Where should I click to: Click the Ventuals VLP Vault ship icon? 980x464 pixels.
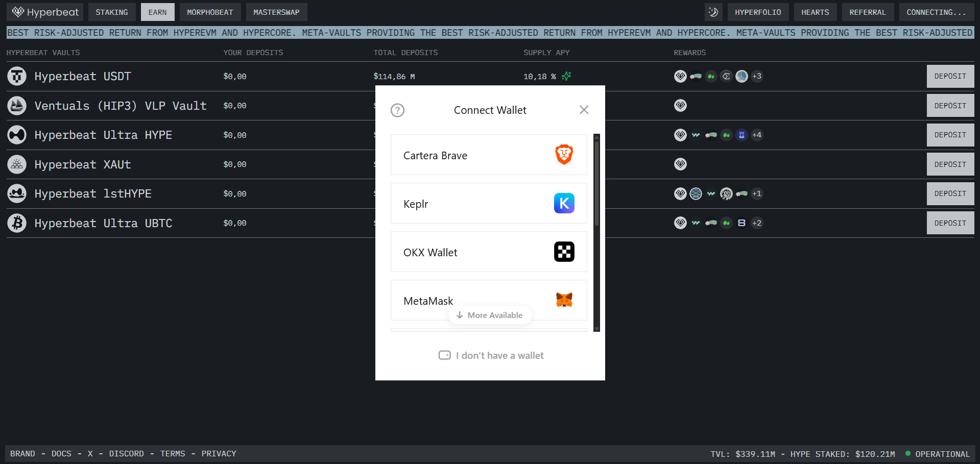[x=17, y=106]
